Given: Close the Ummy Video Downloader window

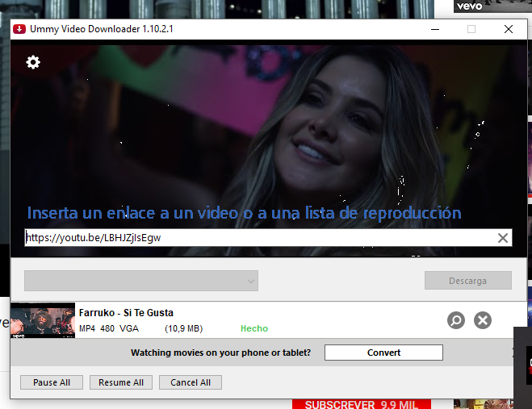Looking at the screenshot, I should coord(509,29).
